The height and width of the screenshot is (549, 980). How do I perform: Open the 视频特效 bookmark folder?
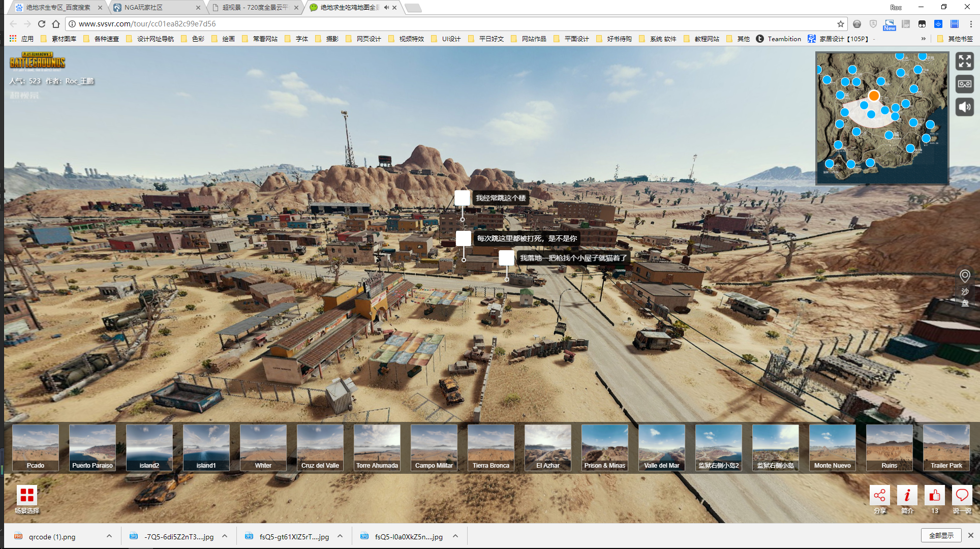(406, 39)
